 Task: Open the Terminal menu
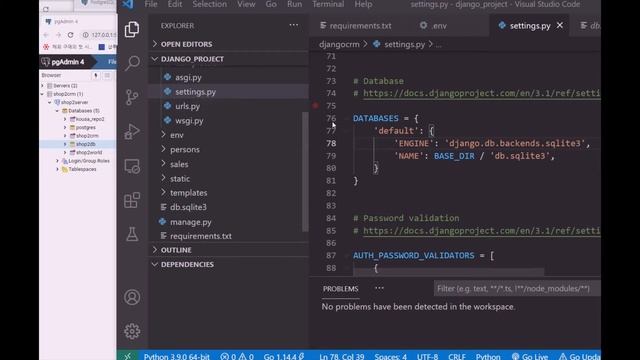pos(328,4)
